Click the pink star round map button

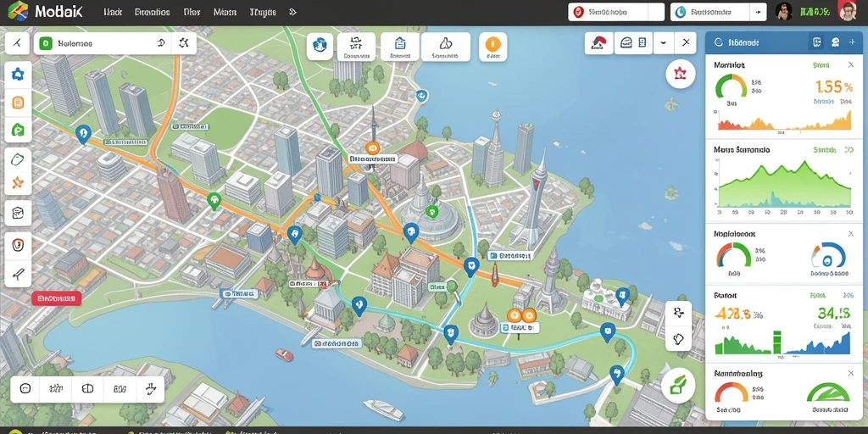coord(681,73)
